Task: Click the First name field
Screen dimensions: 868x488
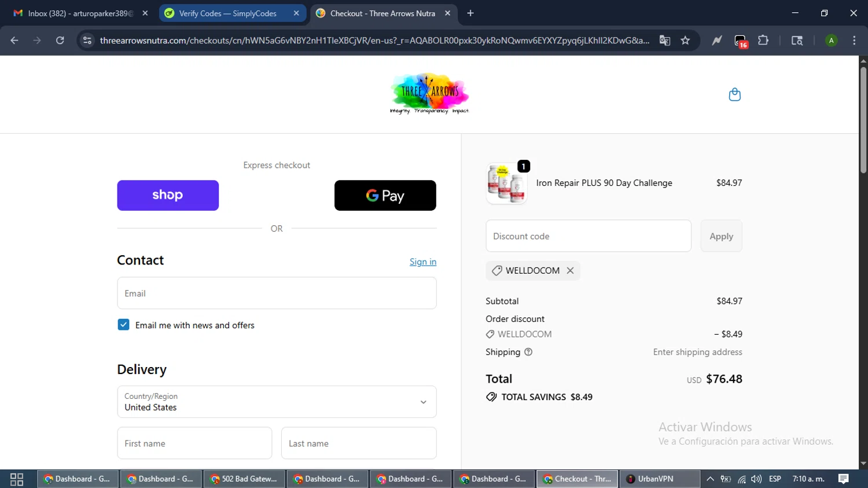Action: click(x=194, y=443)
